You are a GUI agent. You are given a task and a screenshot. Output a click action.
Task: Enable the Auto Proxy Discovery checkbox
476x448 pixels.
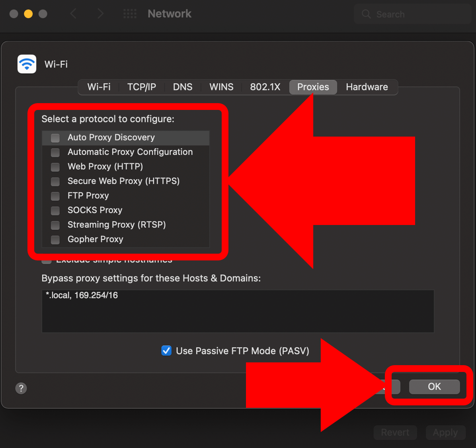coord(55,138)
